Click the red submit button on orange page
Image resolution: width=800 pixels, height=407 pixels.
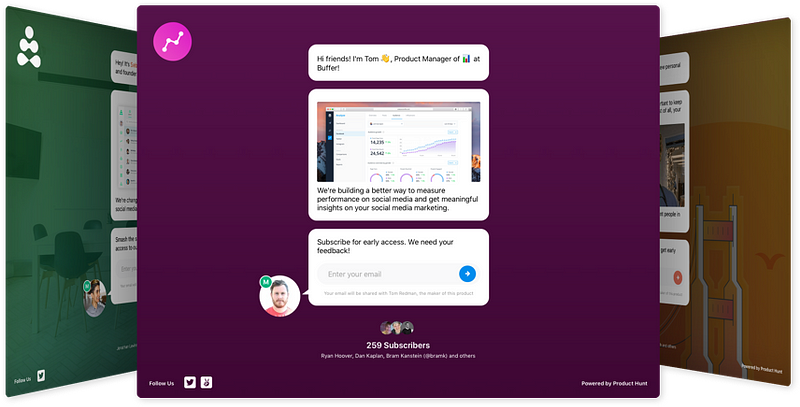[678, 277]
